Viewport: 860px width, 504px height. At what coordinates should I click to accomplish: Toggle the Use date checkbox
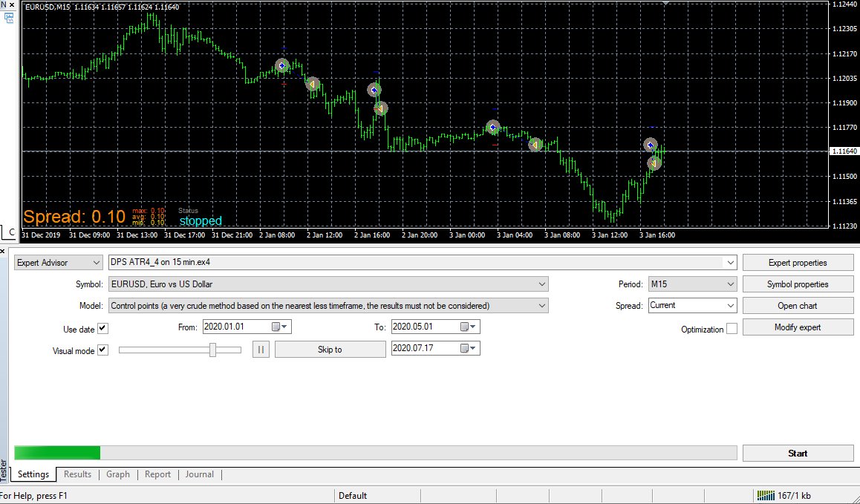click(102, 329)
